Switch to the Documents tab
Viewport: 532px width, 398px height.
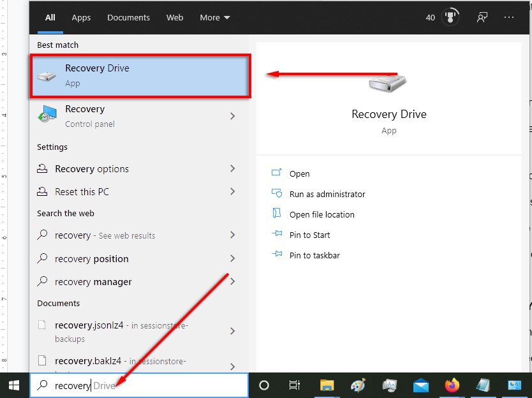[x=128, y=17]
